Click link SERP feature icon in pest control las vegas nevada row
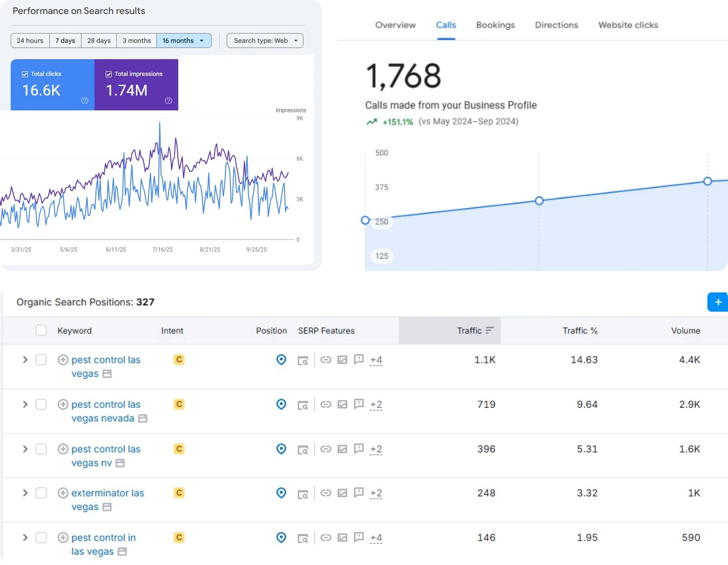 point(326,404)
